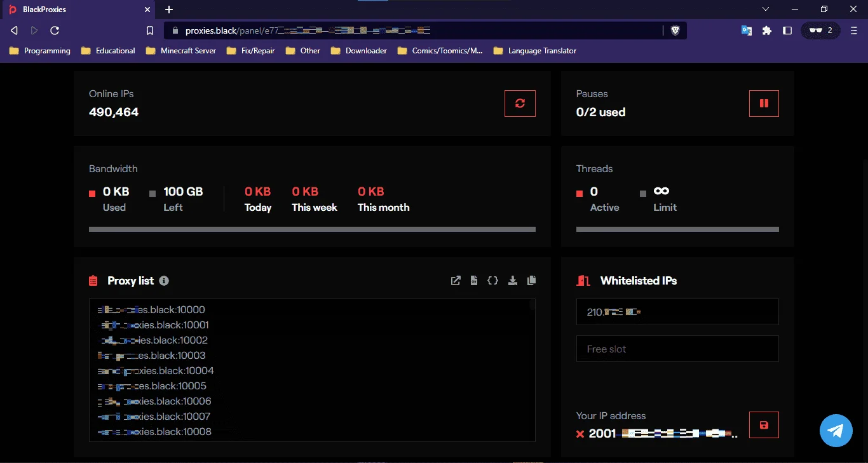Click the threads usage progress bar
The image size is (868, 463).
pos(677,229)
